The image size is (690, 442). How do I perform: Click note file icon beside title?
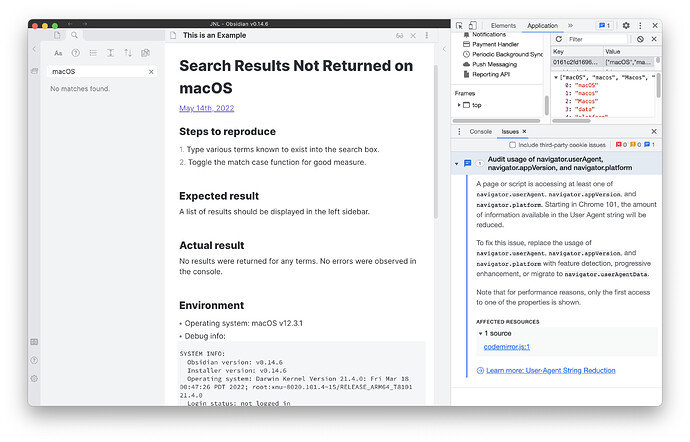(173, 36)
